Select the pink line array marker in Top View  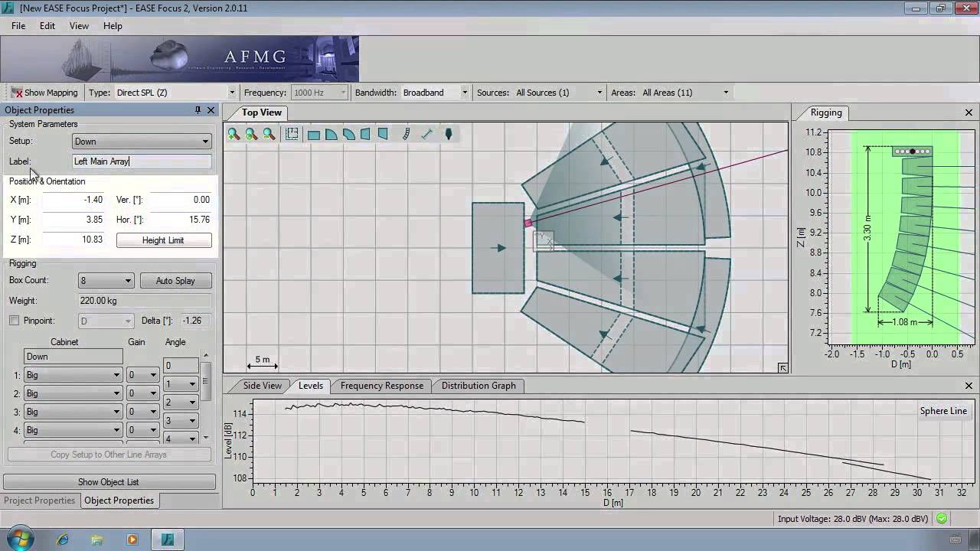tap(528, 223)
